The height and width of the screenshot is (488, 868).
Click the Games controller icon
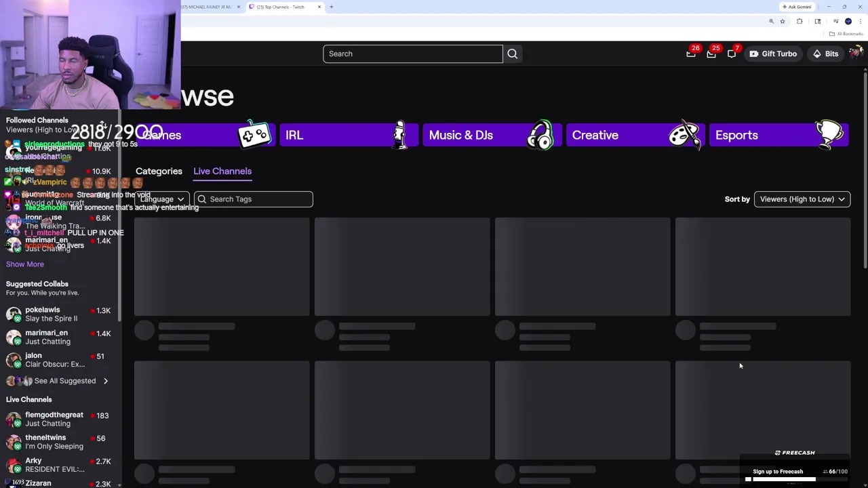(254, 135)
